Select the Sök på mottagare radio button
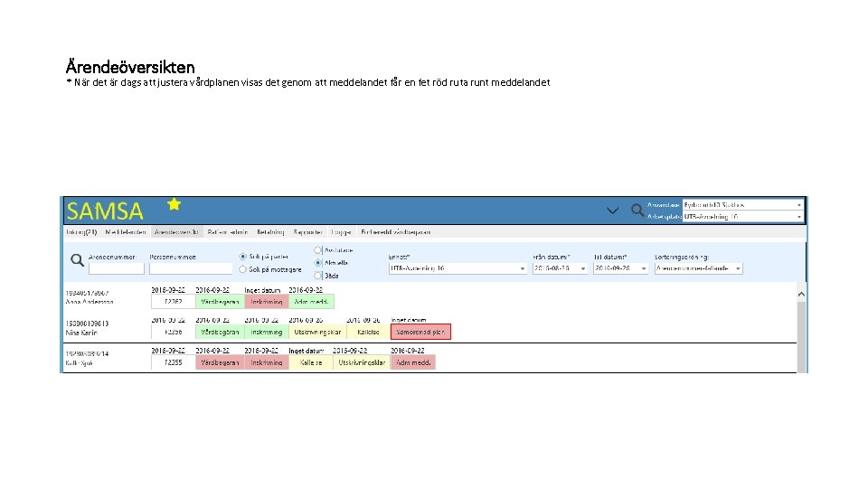Screen dimensions: 868x488 point(242,269)
